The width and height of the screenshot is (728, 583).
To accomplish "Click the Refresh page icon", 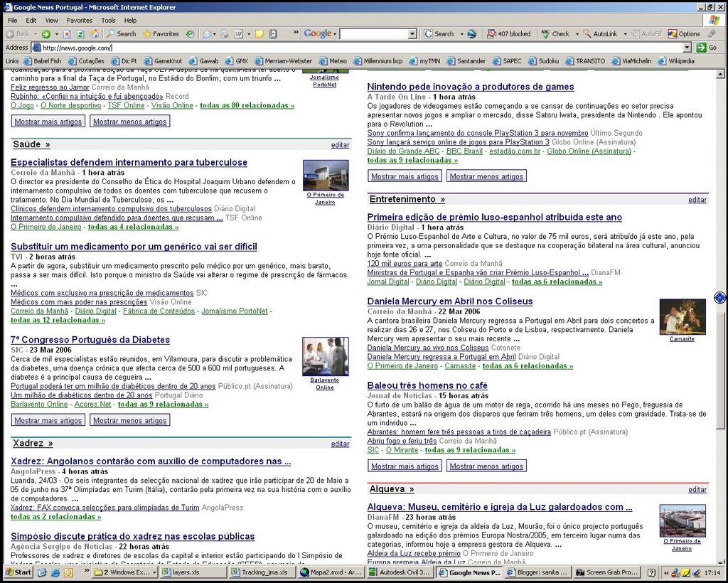I will pos(80,34).
